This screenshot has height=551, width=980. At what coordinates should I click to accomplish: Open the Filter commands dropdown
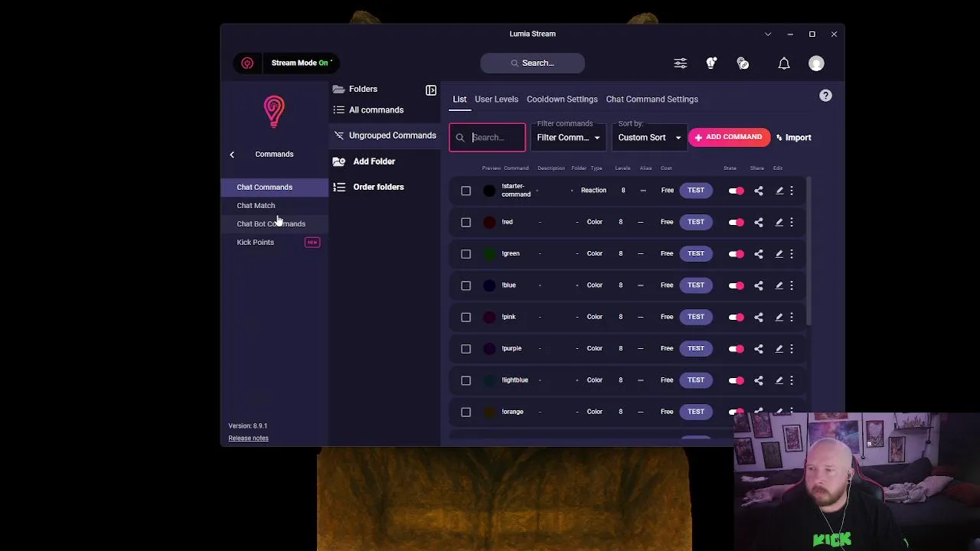click(568, 138)
